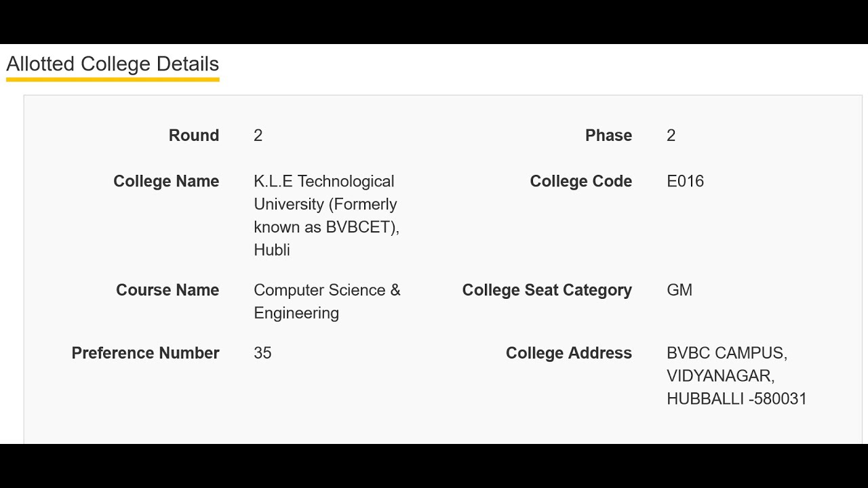Select Computer Science & Engineering course text
The width and height of the screenshot is (868, 488).
click(328, 302)
